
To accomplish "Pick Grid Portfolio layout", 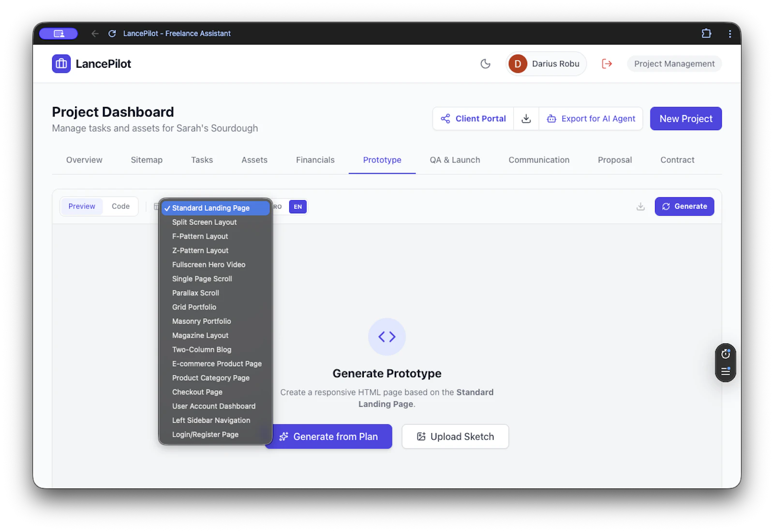I will pos(215,307).
